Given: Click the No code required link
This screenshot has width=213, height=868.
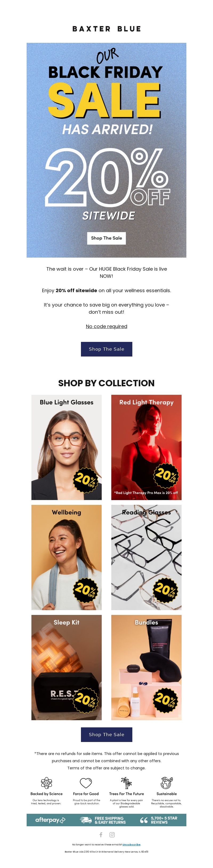Looking at the screenshot, I should 106,326.
